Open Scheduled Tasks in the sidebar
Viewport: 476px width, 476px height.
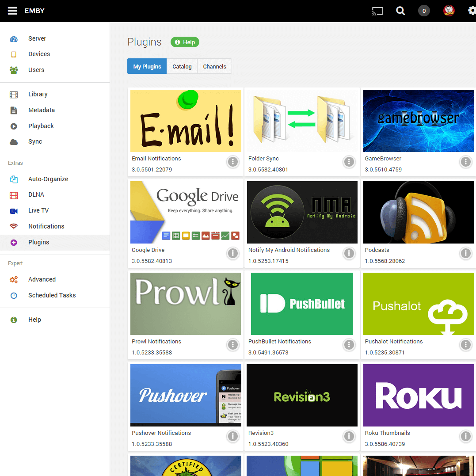coord(52,295)
